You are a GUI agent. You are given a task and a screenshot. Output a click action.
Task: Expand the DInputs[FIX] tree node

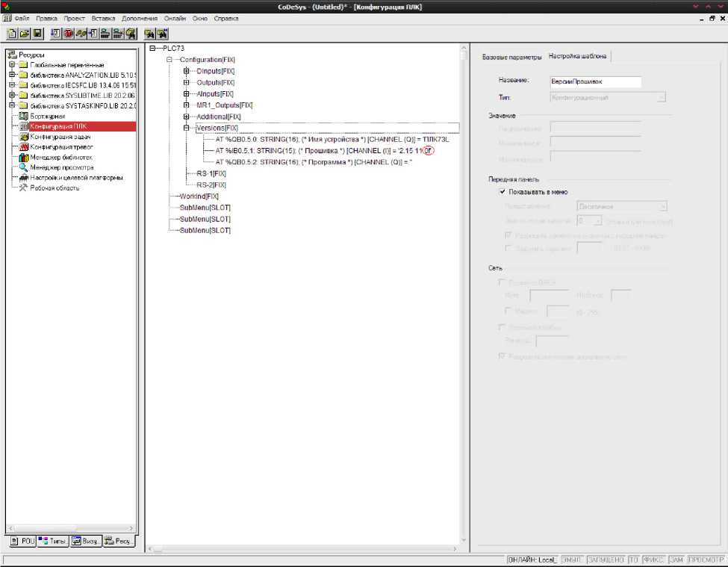[x=186, y=71]
